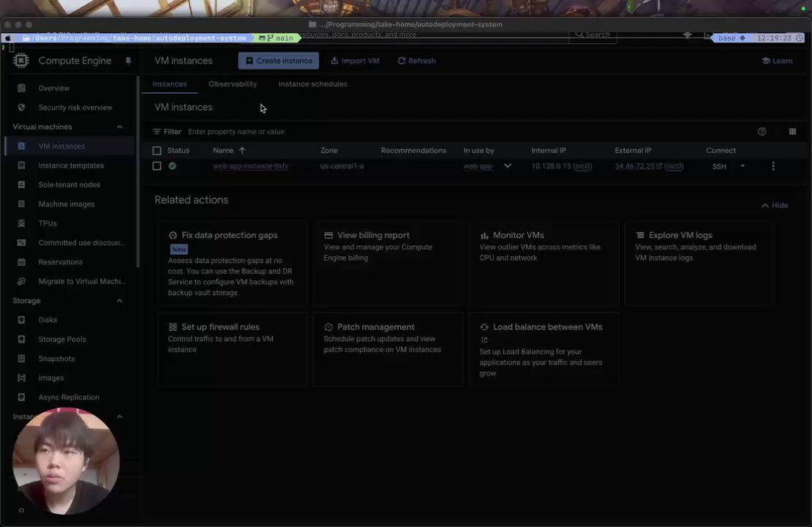Open the View billing report card
This screenshot has height=527, width=812.
pos(388,263)
